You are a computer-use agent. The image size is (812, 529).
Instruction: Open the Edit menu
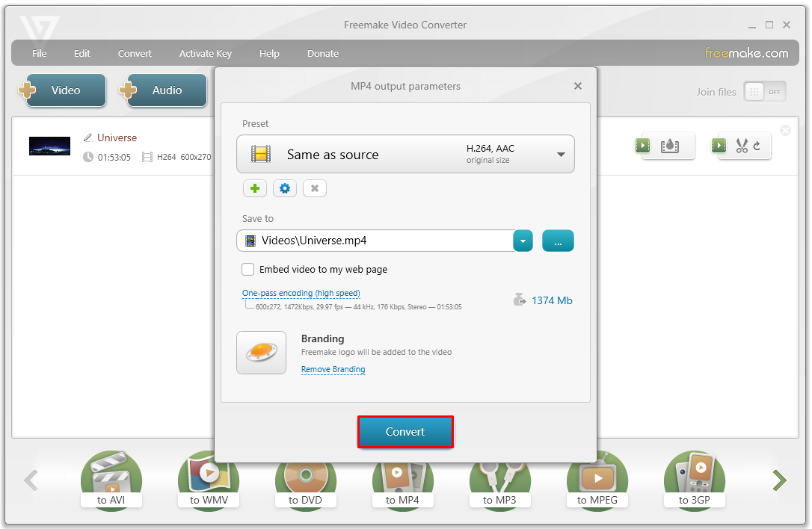(81, 53)
